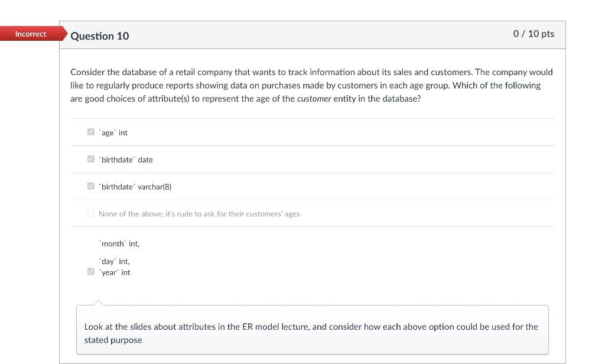
Task: Click the italic word 'customer'
Action: pos(314,99)
